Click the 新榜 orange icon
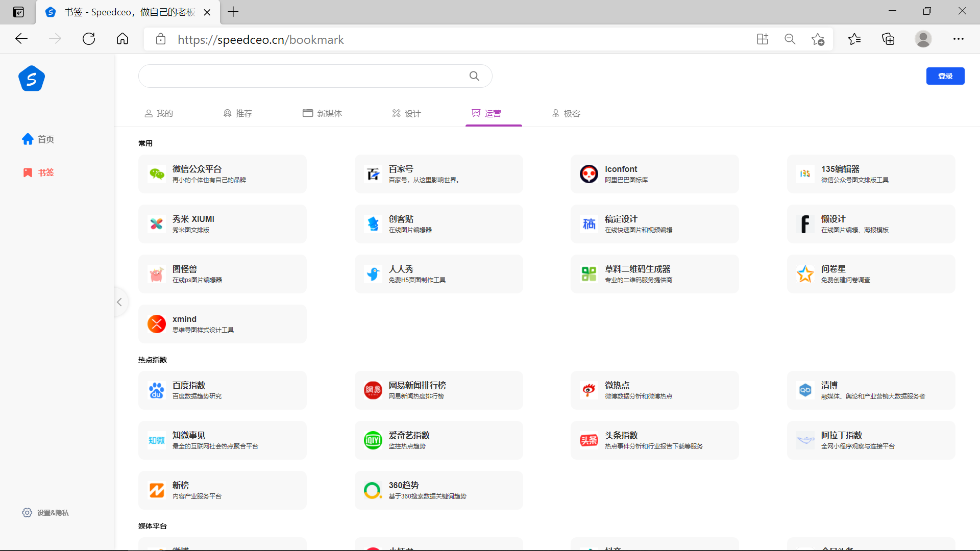The width and height of the screenshot is (980, 551). [x=157, y=490]
